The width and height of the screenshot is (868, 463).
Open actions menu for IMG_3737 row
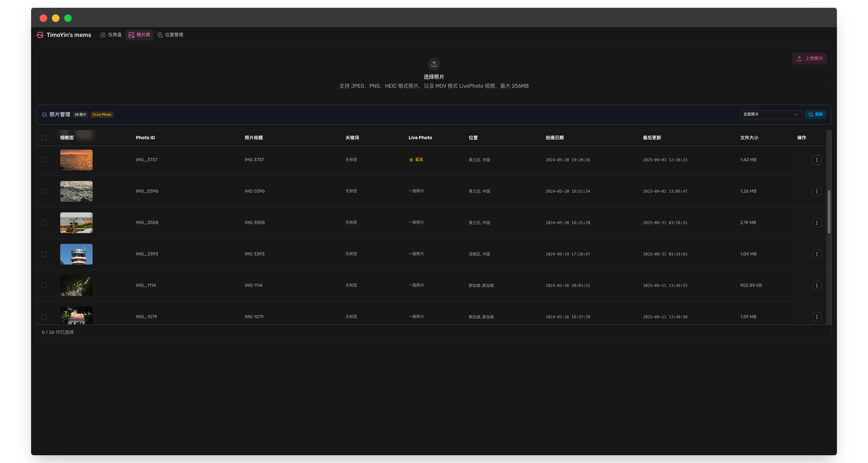(x=817, y=160)
